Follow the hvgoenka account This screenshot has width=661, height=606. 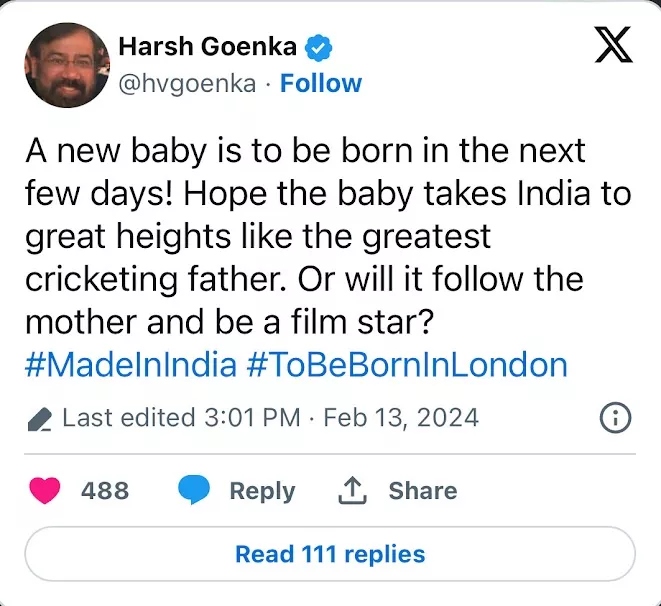pyautogui.click(x=320, y=83)
